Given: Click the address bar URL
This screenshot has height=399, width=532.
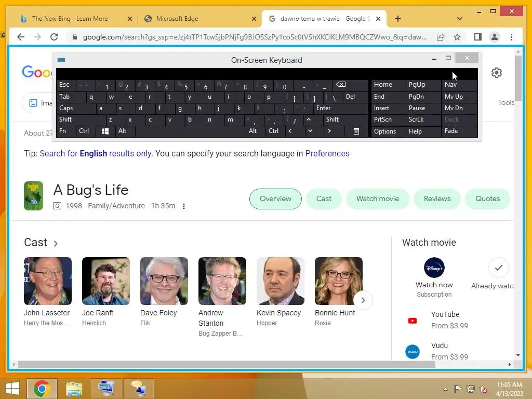Looking at the screenshot, I should click(255, 37).
